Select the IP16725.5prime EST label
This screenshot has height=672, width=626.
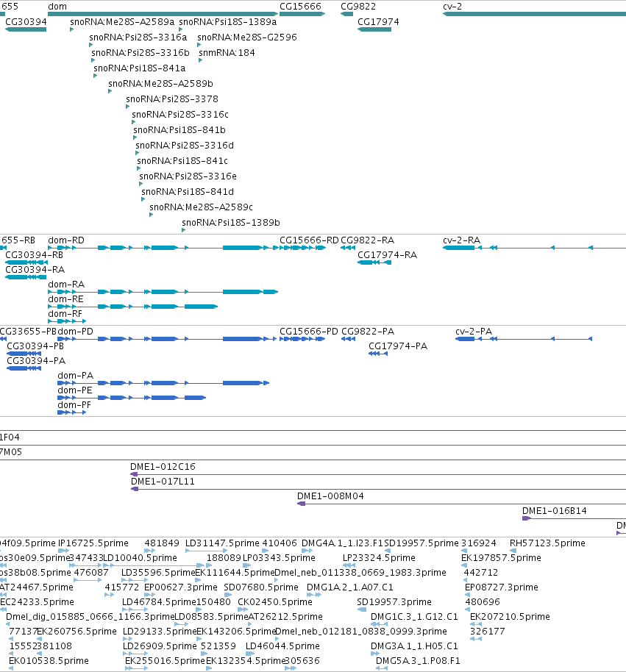pos(93,543)
